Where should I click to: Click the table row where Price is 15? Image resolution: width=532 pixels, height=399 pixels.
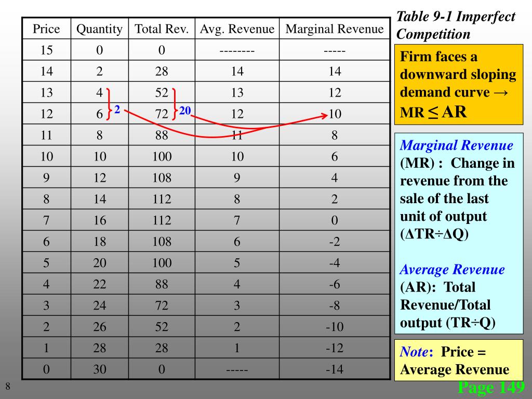pyautogui.click(x=46, y=50)
